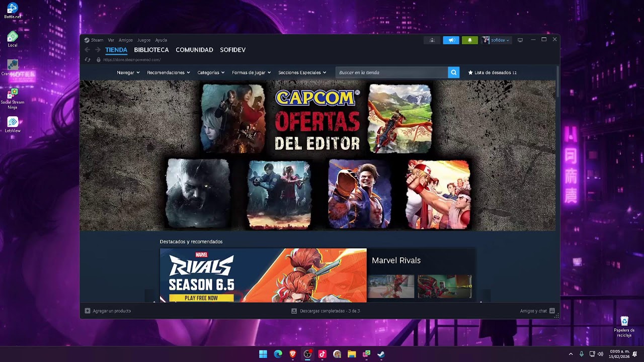Open the Juegos menu

(x=144, y=40)
